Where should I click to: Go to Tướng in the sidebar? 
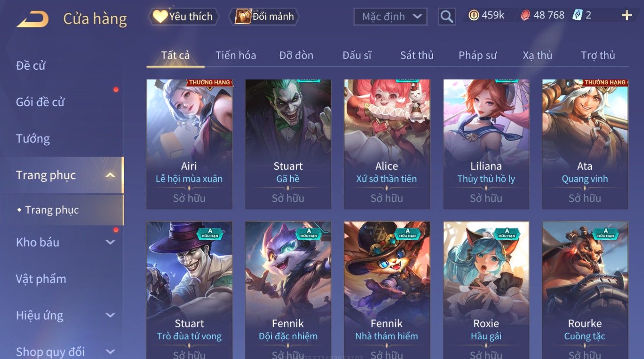click(x=33, y=139)
